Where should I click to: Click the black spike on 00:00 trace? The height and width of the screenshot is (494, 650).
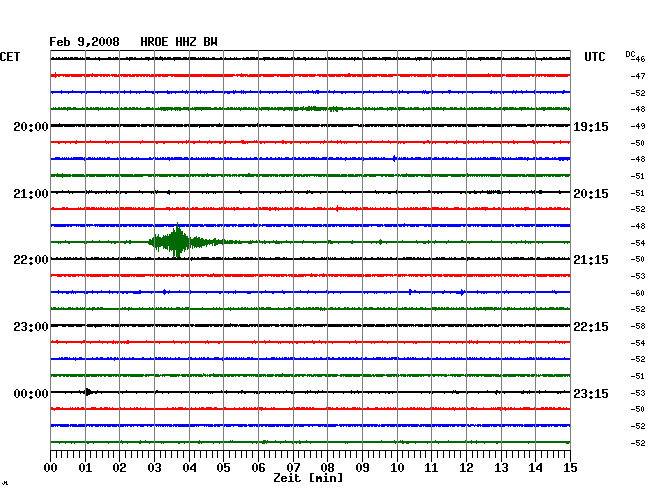tap(88, 392)
